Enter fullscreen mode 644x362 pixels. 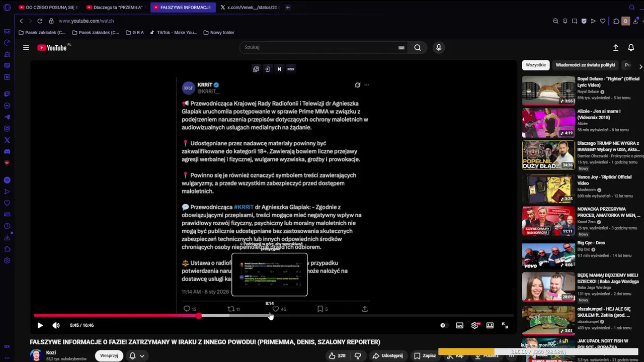pos(505,325)
